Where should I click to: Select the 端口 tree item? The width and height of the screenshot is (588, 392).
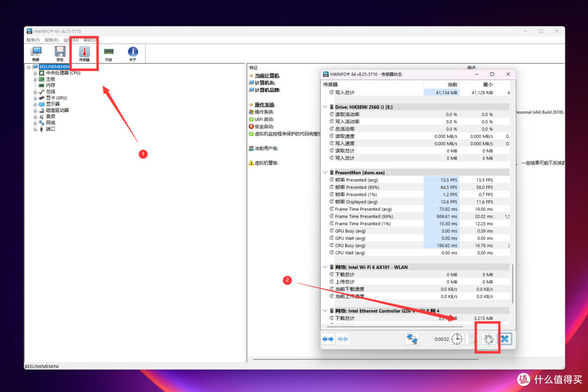50,129
